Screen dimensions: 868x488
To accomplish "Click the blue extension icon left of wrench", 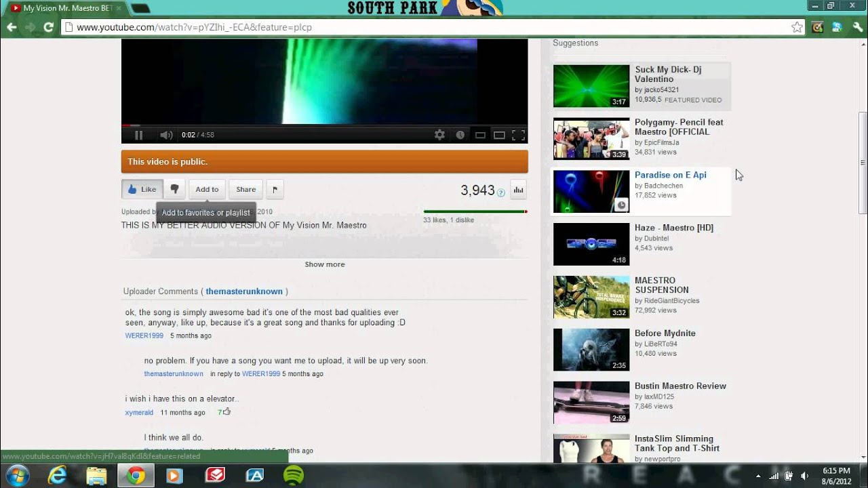I will [x=837, y=27].
